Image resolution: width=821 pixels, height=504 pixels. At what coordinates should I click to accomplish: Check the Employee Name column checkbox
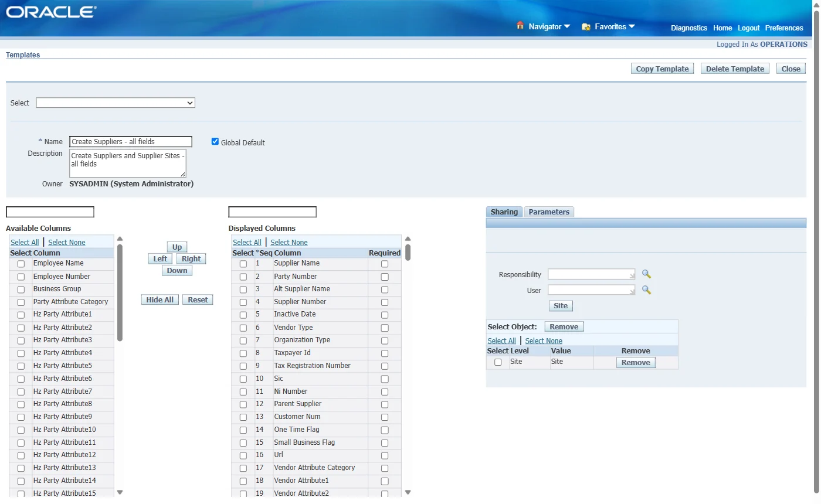pos(21,264)
